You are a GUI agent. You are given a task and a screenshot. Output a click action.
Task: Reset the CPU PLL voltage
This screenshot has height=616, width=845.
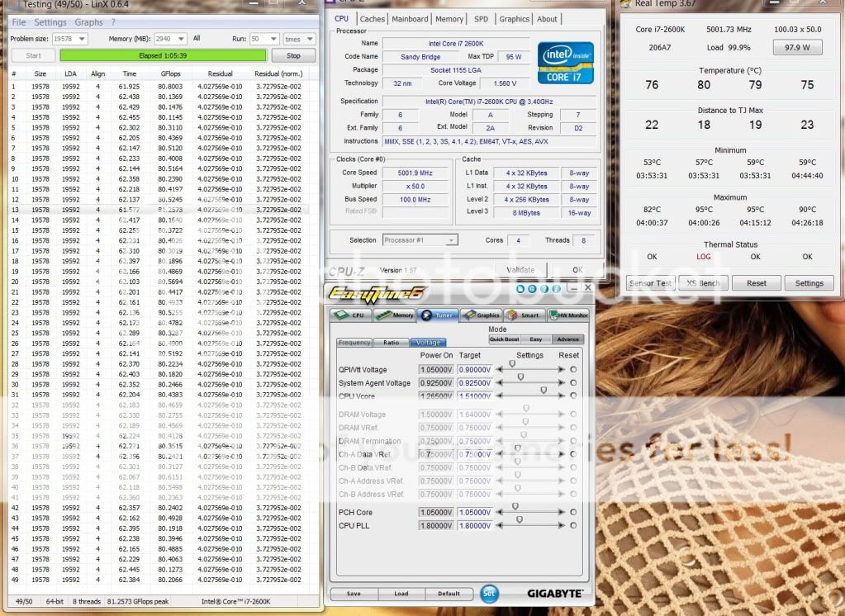(x=573, y=526)
